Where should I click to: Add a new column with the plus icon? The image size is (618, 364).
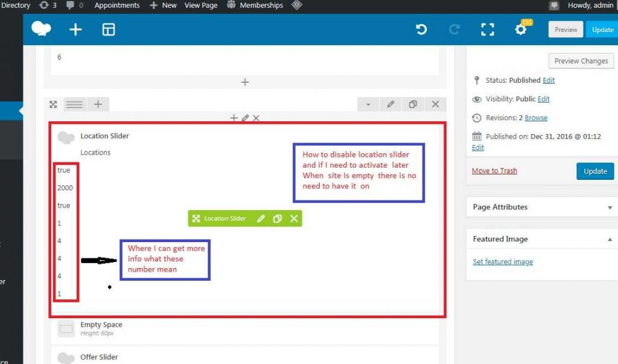pos(98,104)
